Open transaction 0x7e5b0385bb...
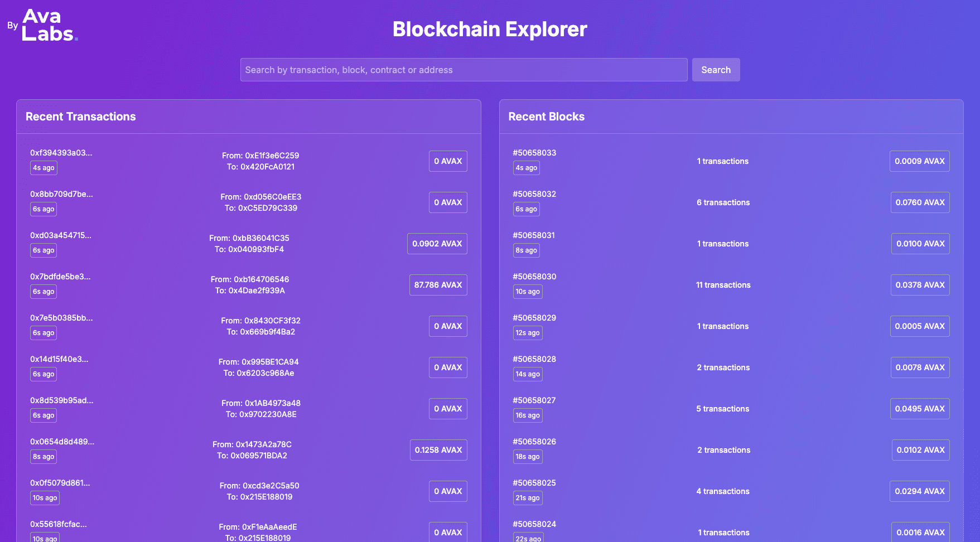980x542 pixels. coord(61,318)
